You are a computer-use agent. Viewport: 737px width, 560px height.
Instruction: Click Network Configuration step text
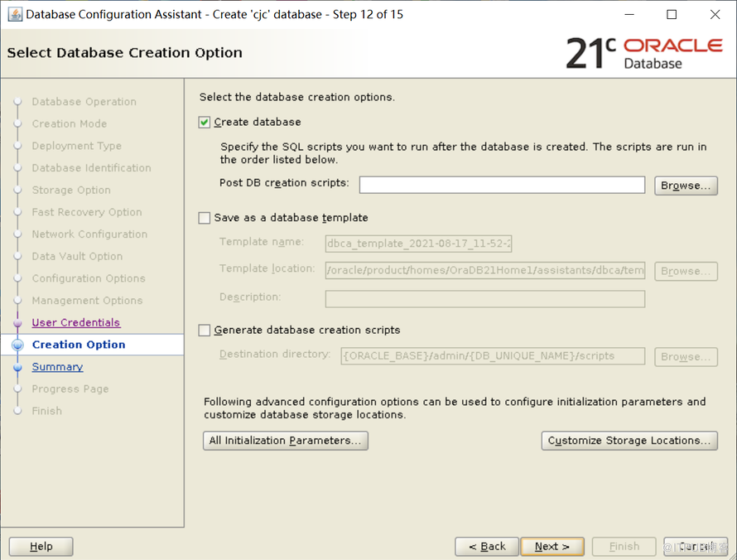[x=89, y=234]
